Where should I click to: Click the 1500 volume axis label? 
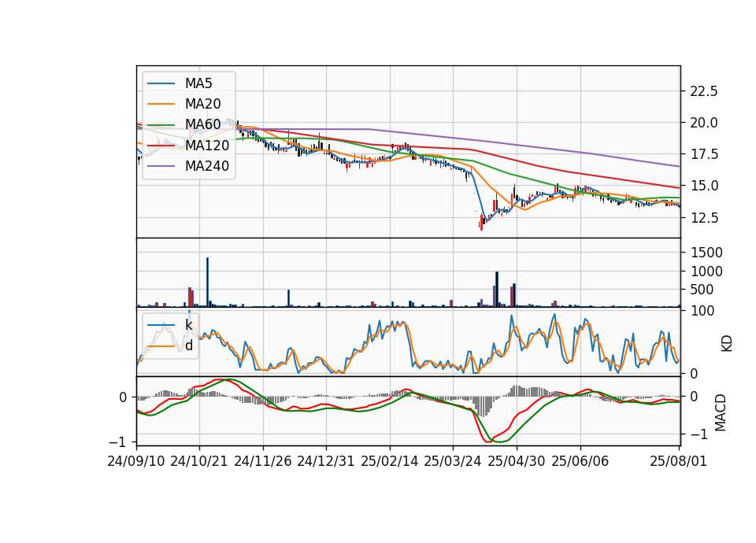[707, 253]
